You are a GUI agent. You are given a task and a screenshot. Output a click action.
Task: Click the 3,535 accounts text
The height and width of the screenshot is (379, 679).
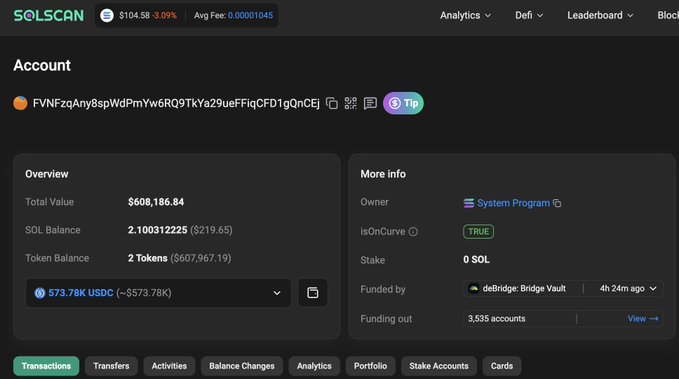(497, 319)
